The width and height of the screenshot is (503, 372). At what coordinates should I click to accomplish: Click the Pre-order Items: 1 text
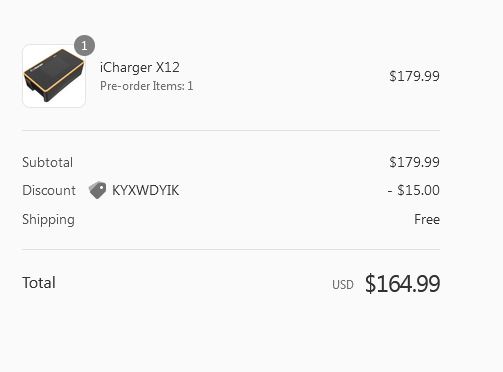coord(146,86)
